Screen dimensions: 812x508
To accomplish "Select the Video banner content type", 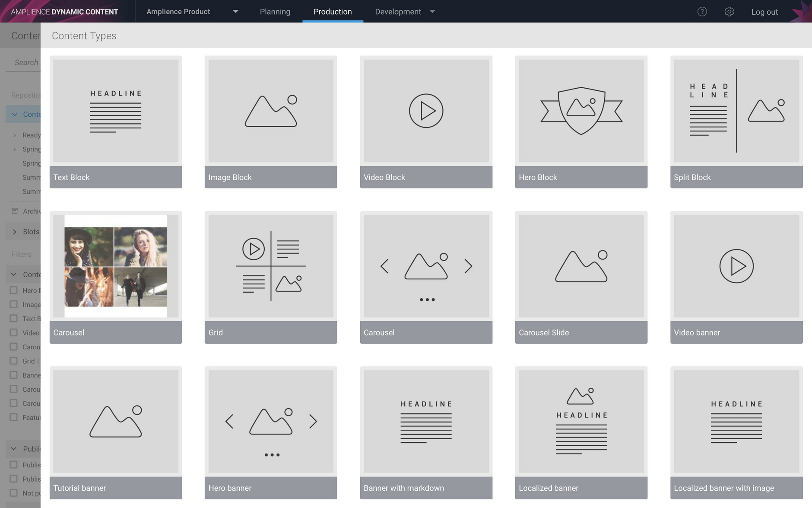I will pos(736,277).
